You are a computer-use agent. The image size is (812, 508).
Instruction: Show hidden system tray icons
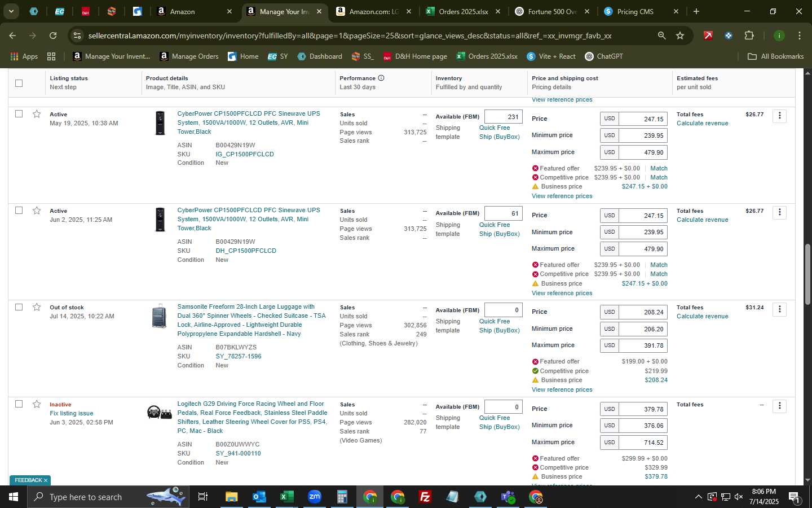[698, 497]
